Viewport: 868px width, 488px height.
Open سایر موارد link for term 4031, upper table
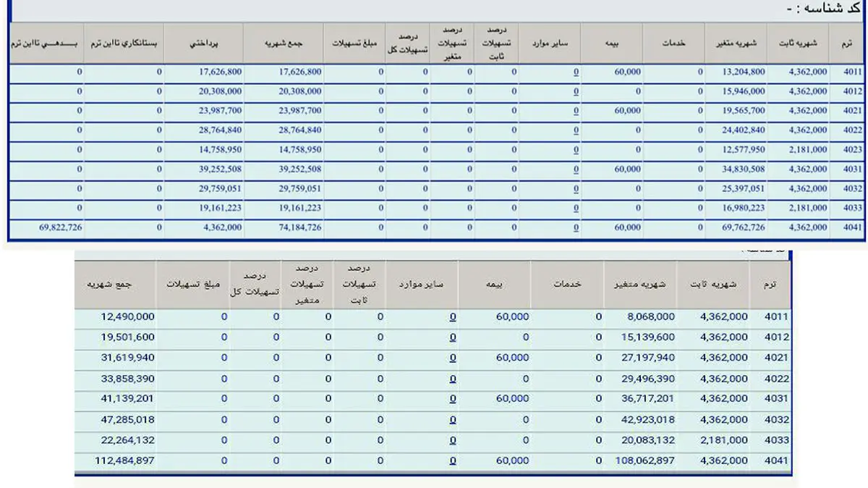pos(575,169)
